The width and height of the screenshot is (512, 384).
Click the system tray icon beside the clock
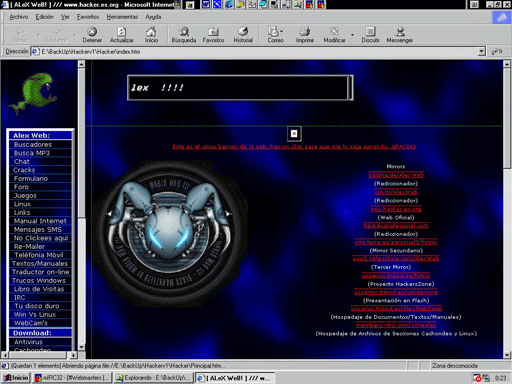coord(486,378)
